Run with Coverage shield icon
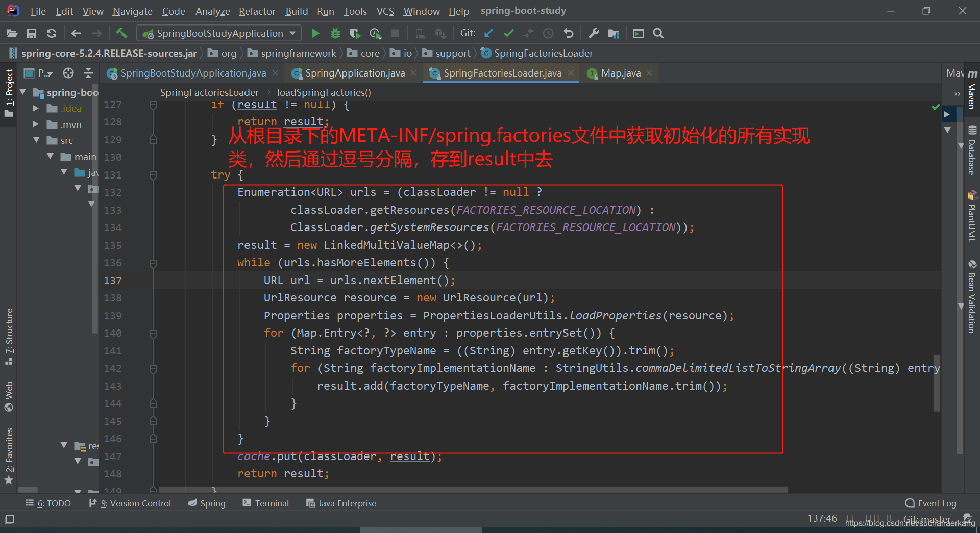This screenshot has height=533, width=980. coord(355,34)
